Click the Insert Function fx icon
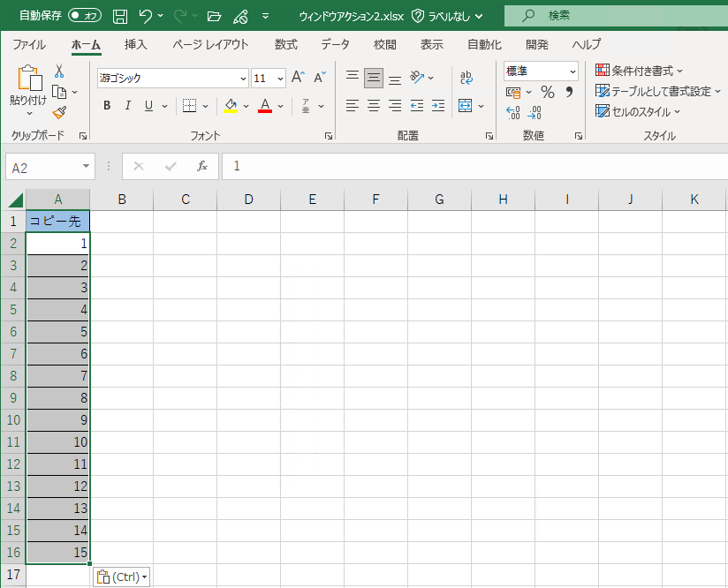728x588 pixels. click(x=202, y=166)
